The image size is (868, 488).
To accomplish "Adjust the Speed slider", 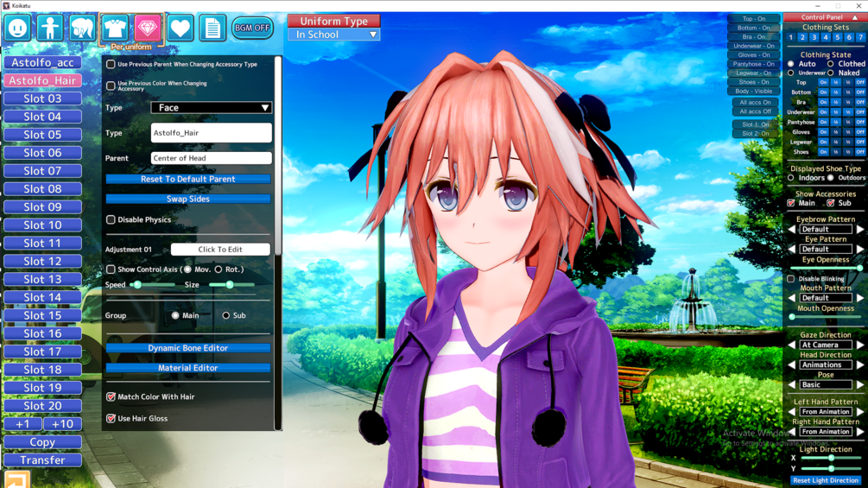I will coord(152,285).
